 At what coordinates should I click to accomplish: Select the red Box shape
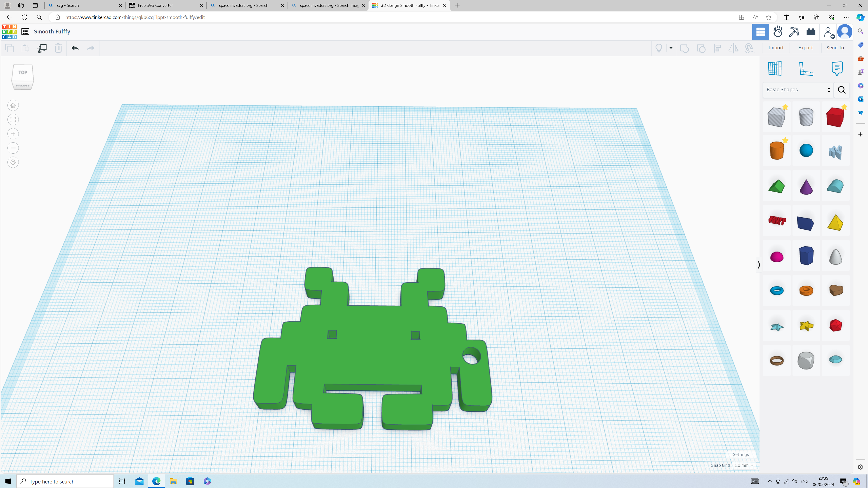coord(835,117)
